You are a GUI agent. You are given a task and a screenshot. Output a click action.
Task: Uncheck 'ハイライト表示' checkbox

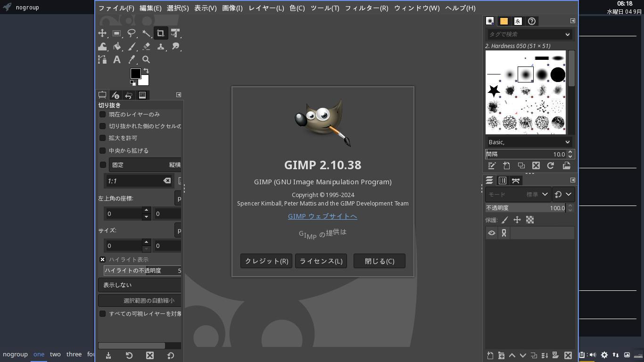tap(102, 260)
